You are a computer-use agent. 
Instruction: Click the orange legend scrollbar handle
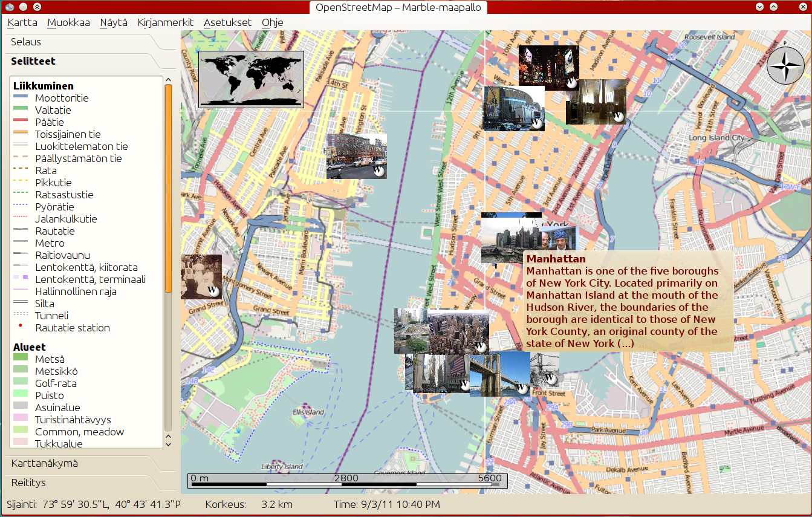click(x=169, y=189)
